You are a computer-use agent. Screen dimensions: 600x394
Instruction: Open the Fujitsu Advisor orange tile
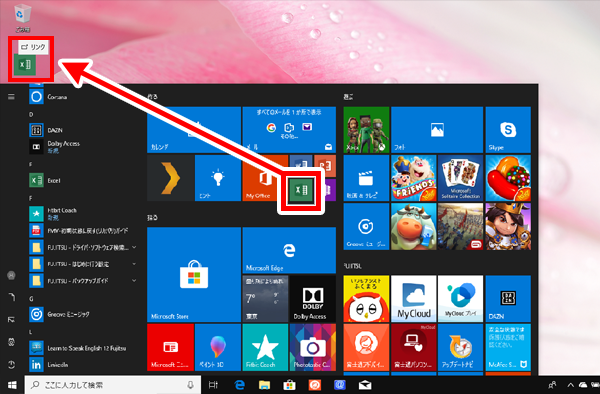point(366,347)
